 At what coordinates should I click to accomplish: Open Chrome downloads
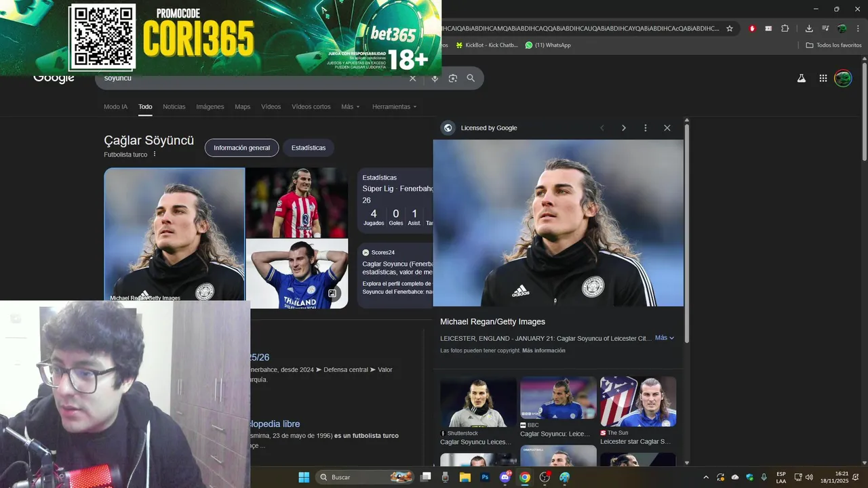(x=809, y=28)
